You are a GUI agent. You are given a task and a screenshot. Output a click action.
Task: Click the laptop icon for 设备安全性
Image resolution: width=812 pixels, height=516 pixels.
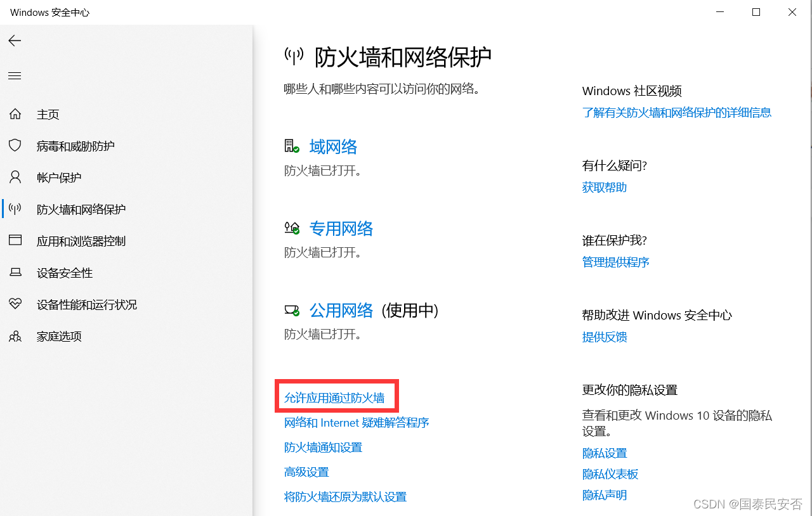coord(15,273)
